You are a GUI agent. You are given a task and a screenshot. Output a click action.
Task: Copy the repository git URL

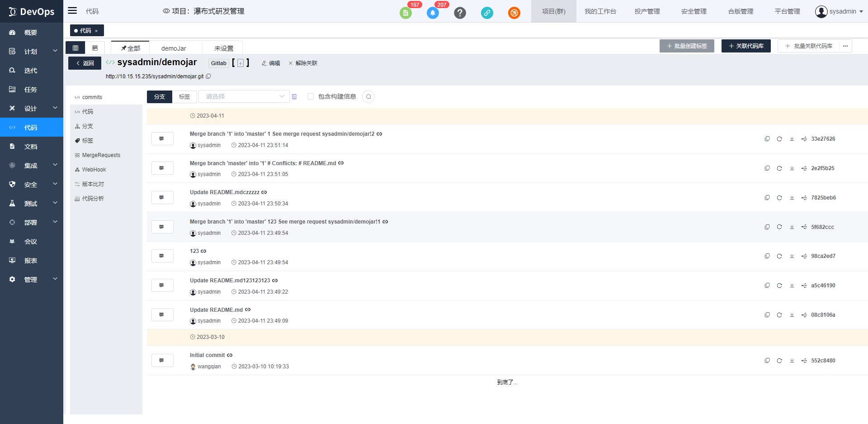click(208, 76)
